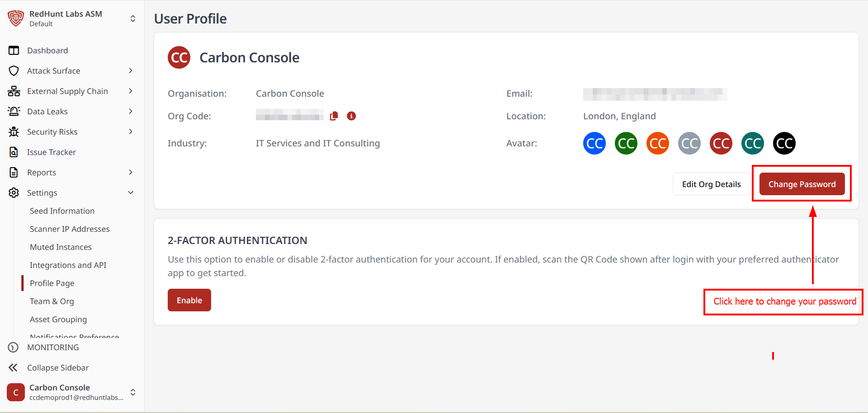The width and height of the screenshot is (868, 413).
Task: Open Issue Tracker from the sidebar
Action: coord(52,152)
